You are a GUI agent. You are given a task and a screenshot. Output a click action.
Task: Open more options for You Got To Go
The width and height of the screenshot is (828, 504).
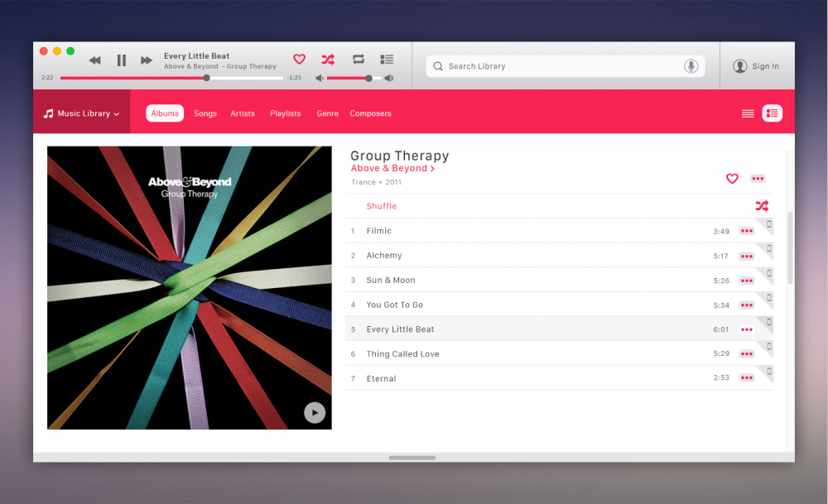747,305
